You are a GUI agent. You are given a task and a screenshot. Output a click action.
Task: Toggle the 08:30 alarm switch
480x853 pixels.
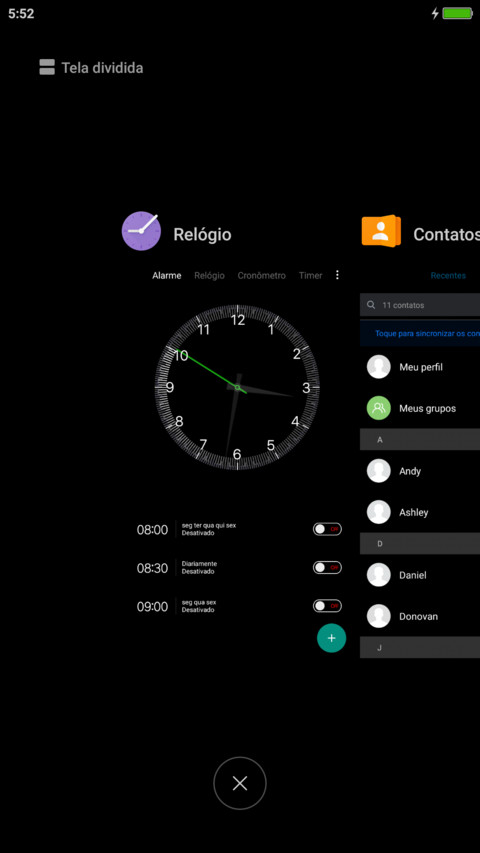click(327, 567)
